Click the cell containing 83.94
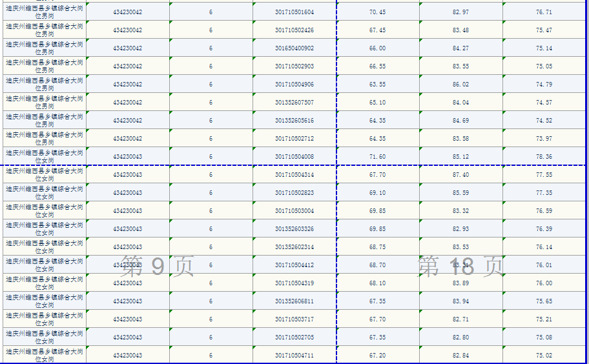Screen dimensions: 589x364 [x=460, y=301]
